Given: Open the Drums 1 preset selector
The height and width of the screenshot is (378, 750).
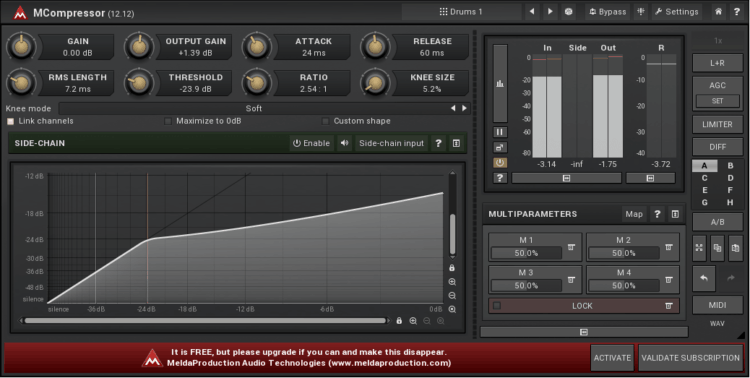Looking at the screenshot, I should (461, 12).
